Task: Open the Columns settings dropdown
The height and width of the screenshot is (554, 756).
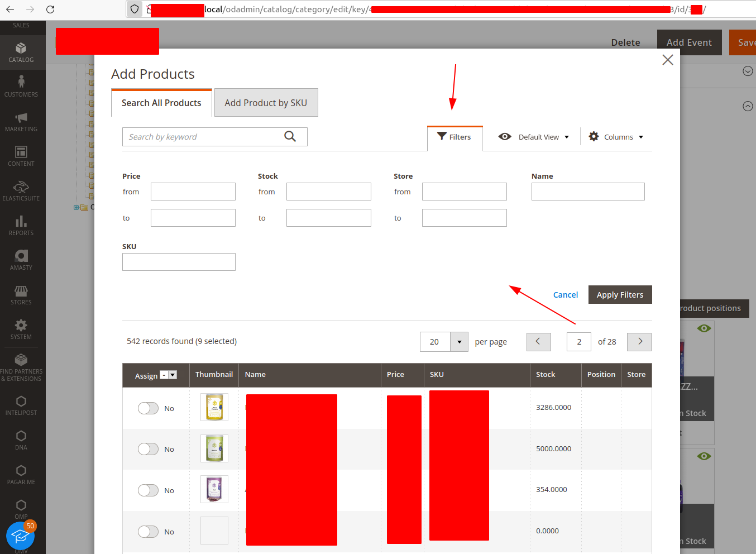Action: (616, 137)
